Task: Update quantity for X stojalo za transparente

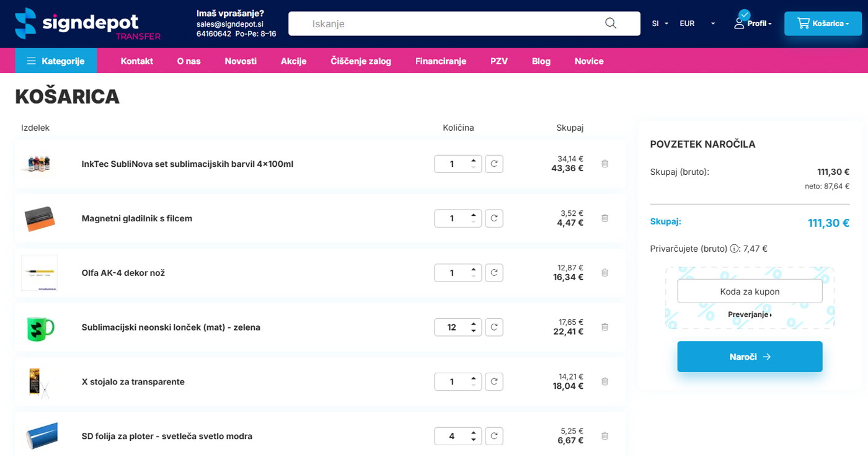Action: click(x=494, y=381)
